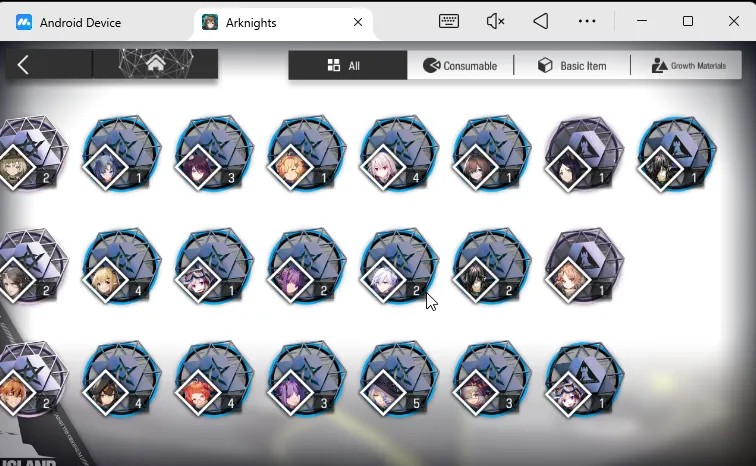The width and height of the screenshot is (756, 466).
Task: Open the emulator keyboard settings icon
Action: pos(448,21)
